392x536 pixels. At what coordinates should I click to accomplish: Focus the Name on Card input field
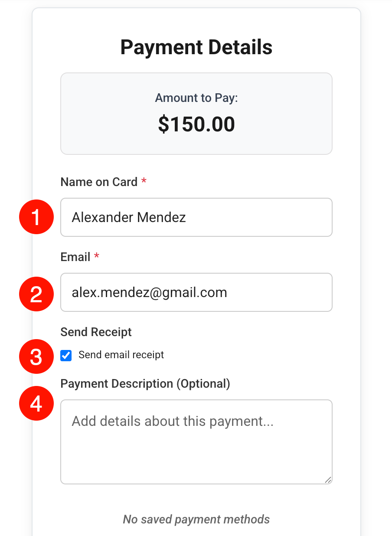coord(196,217)
